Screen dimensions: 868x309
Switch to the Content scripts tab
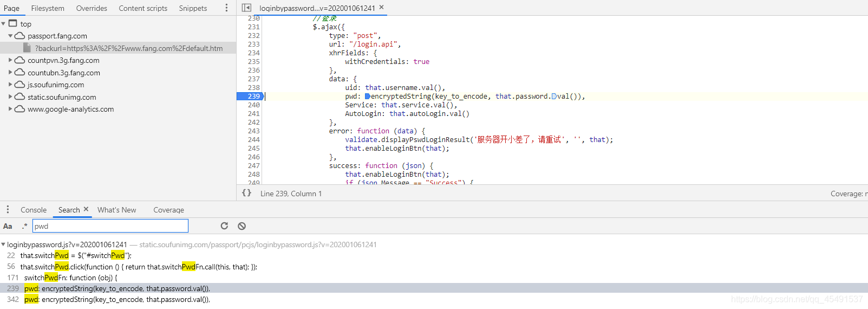click(x=143, y=8)
